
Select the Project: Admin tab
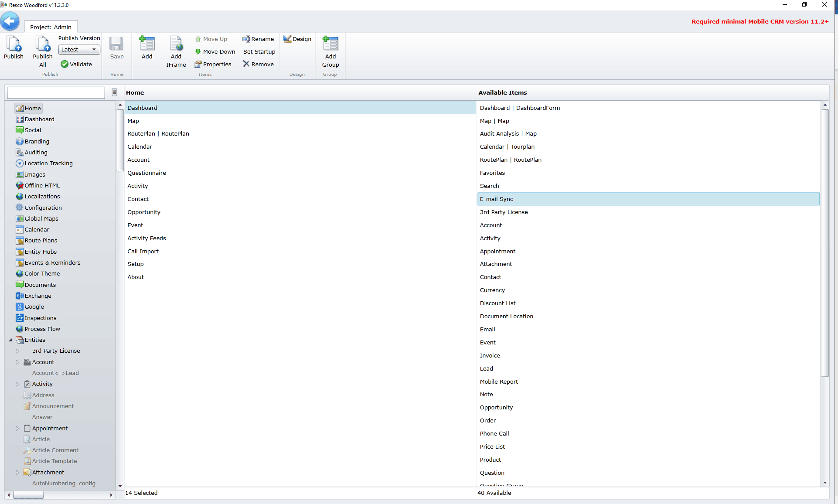point(51,27)
